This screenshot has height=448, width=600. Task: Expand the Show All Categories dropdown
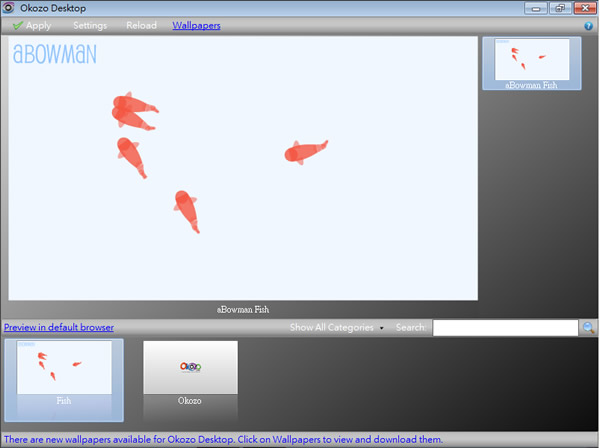336,327
